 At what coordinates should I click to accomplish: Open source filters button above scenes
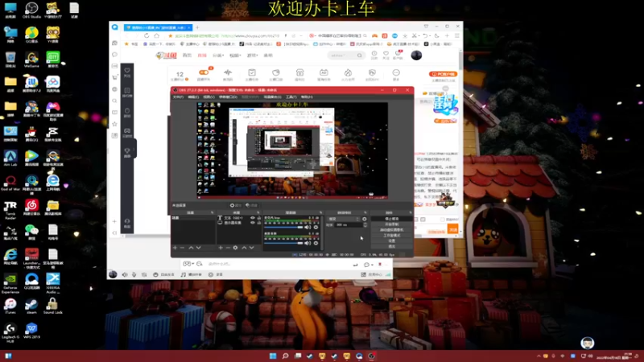tap(251, 205)
